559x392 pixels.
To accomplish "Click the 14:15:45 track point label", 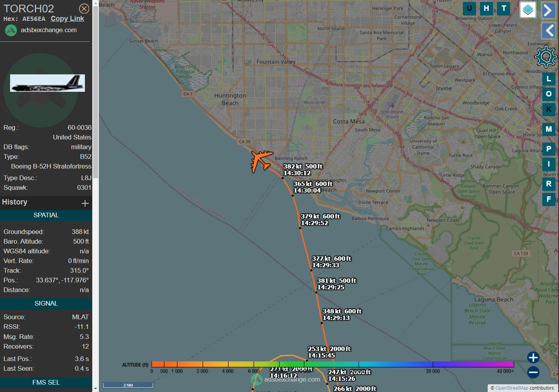I will pos(329,352).
